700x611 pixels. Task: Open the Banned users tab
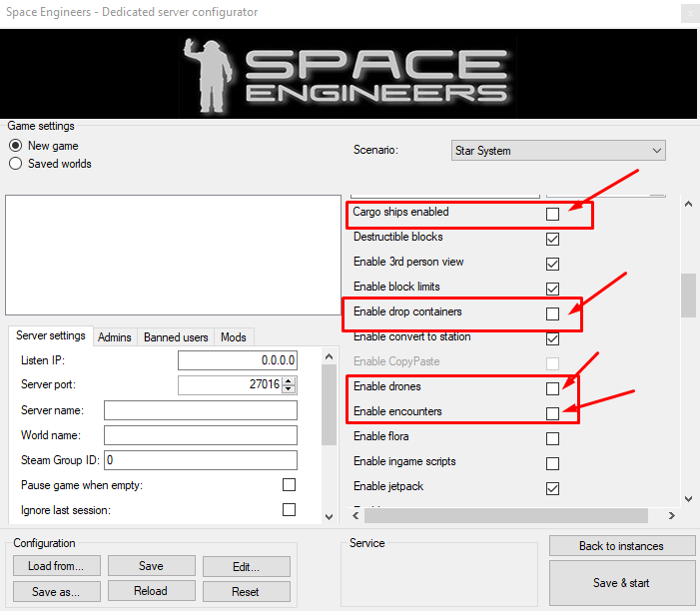(175, 337)
